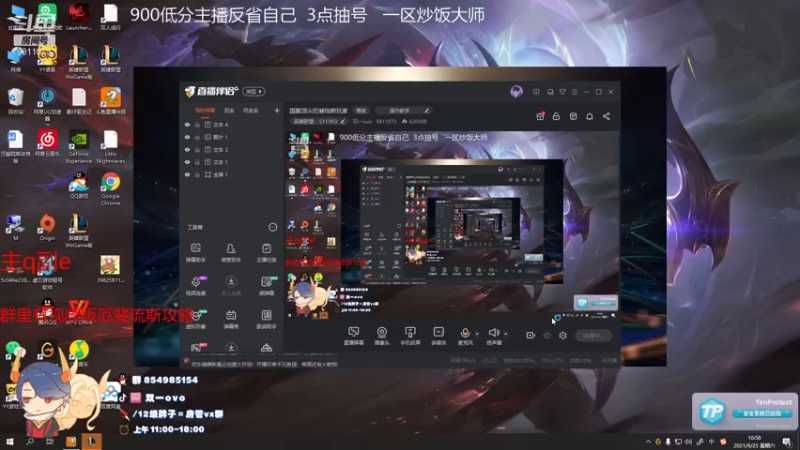
Task: Add a 摄像头 camera source
Action: (x=382, y=336)
